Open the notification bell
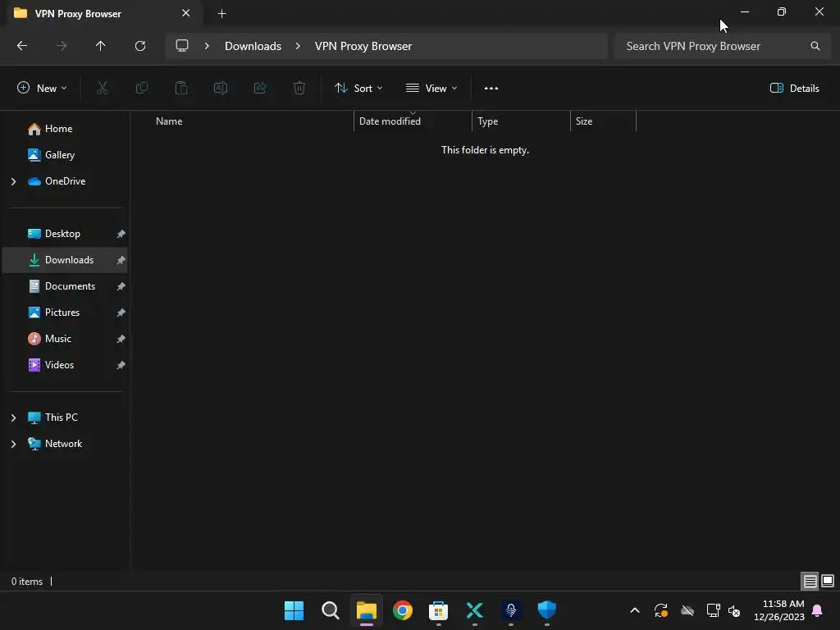This screenshot has height=630, width=840. [x=818, y=610]
